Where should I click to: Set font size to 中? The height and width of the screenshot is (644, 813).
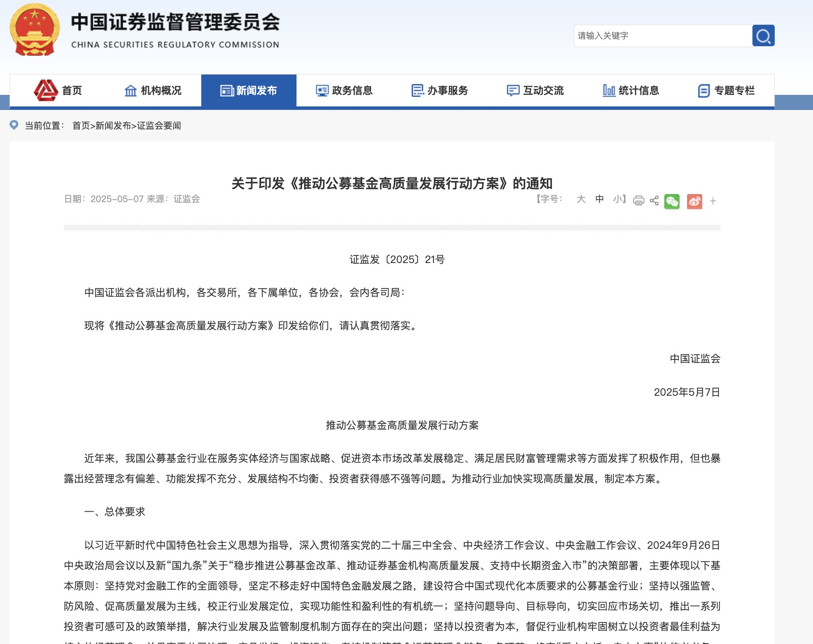599,199
